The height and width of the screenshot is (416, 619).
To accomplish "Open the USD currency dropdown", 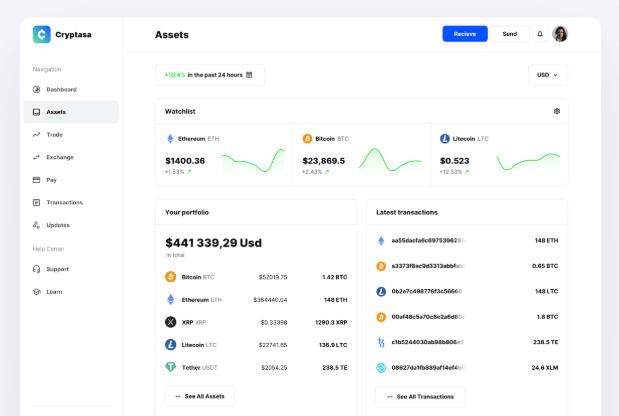I will (548, 75).
